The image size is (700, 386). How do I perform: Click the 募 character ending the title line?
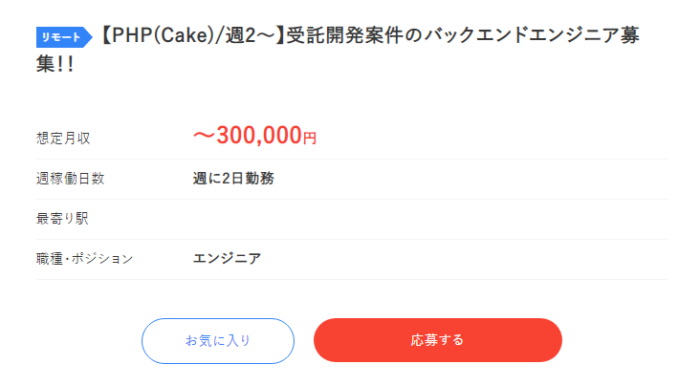click(x=629, y=35)
